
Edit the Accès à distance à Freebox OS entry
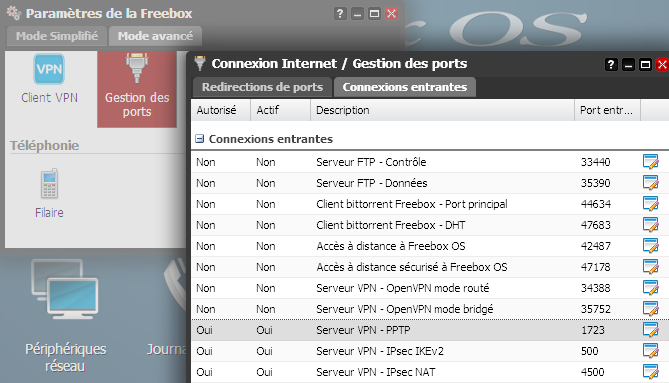(651, 246)
